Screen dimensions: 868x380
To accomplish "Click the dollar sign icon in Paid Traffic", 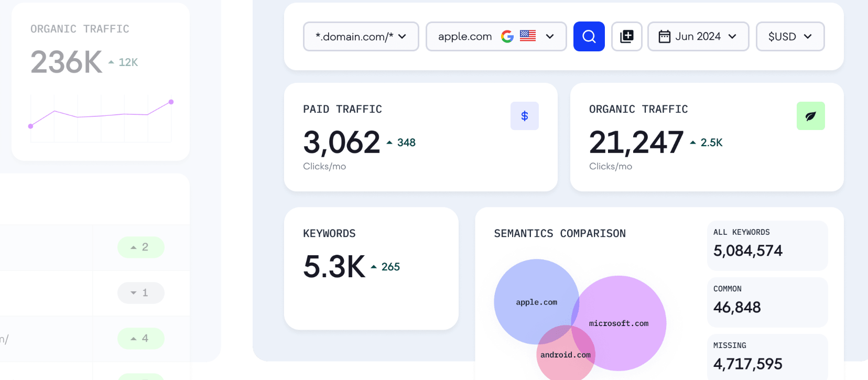I will pyautogui.click(x=524, y=116).
